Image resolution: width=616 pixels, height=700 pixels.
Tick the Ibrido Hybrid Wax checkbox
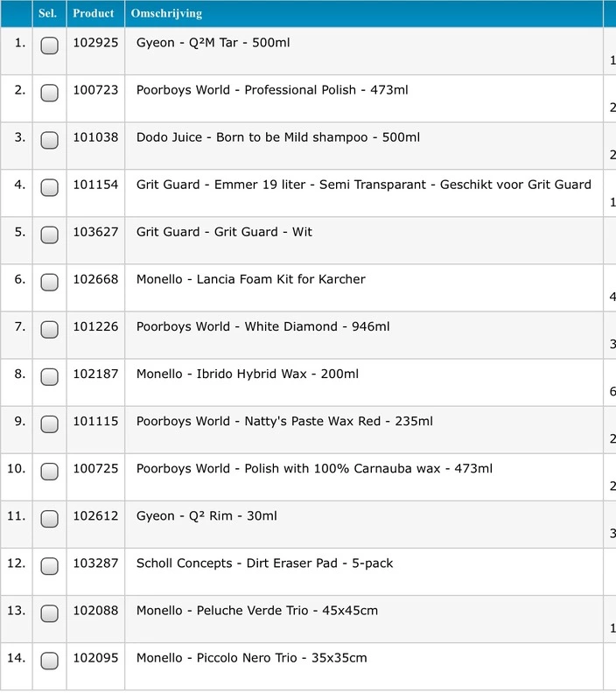click(49, 377)
